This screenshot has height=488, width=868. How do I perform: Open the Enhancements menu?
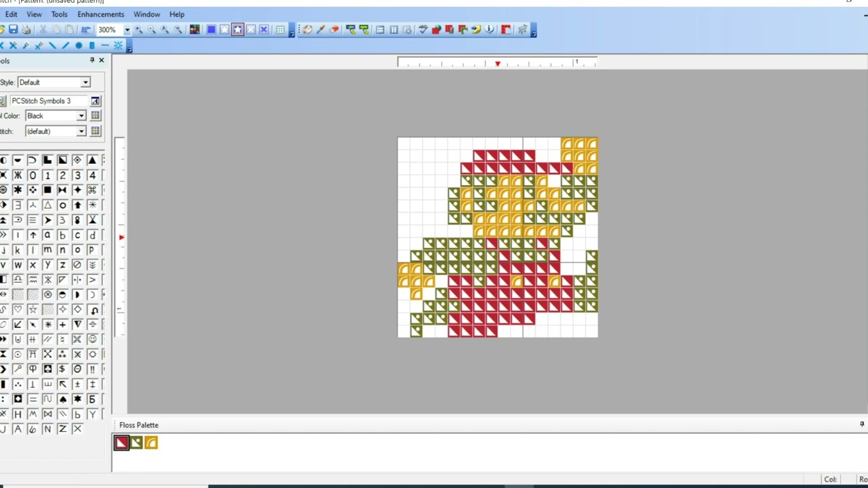click(x=100, y=14)
